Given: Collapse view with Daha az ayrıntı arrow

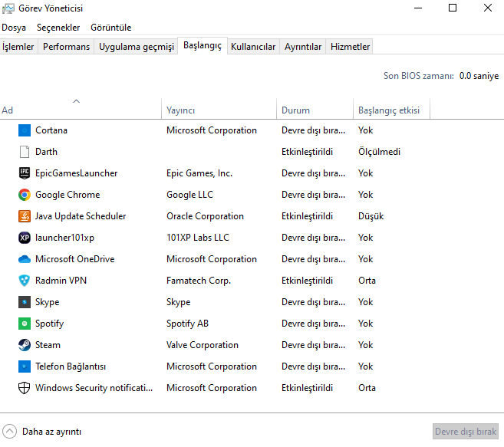Looking at the screenshot, I should [x=9, y=431].
